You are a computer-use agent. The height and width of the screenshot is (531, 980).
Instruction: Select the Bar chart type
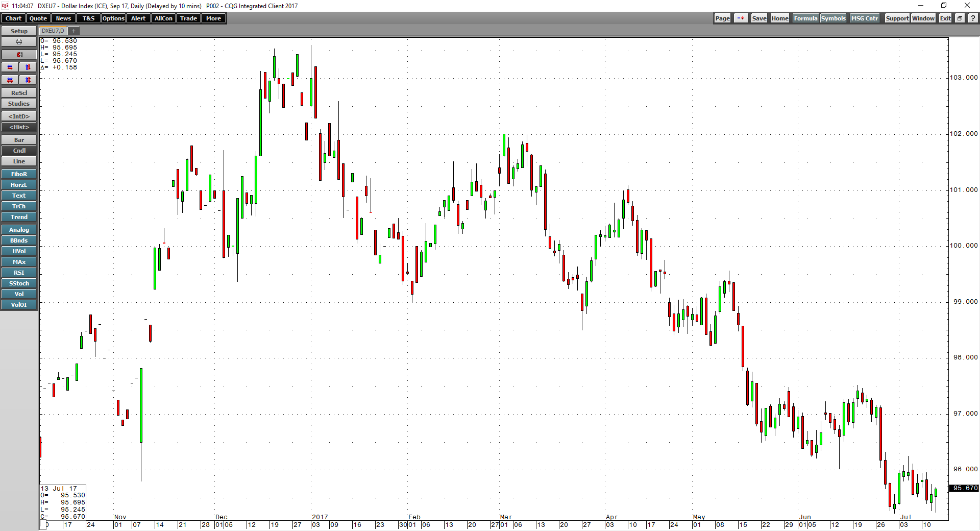[x=19, y=140]
